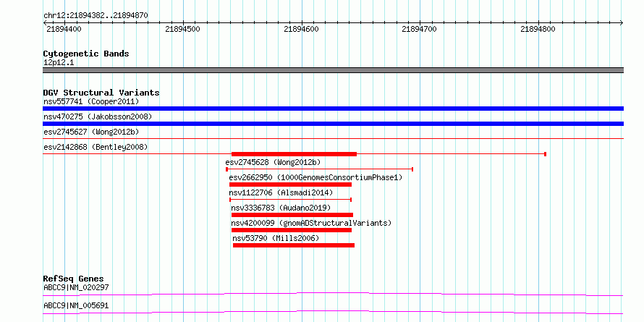Open the esv2142868 (Bentley2008) label
644x322 pixels.
coord(96,147)
